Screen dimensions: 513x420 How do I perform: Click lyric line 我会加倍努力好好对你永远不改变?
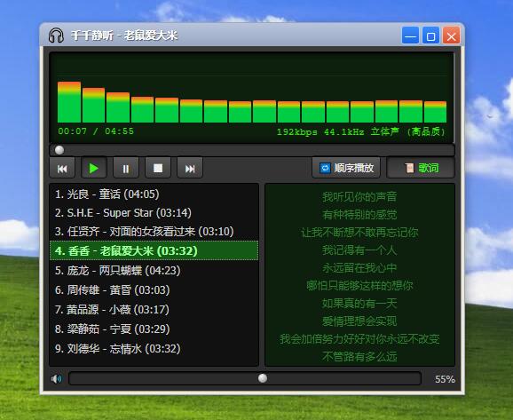pos(359,339)
